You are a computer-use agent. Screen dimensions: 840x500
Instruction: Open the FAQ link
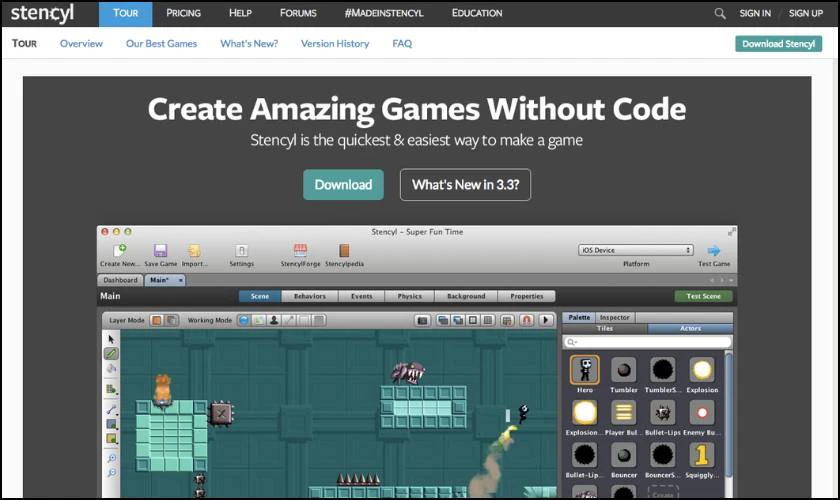pyautogui.click(x=402, y=44)
